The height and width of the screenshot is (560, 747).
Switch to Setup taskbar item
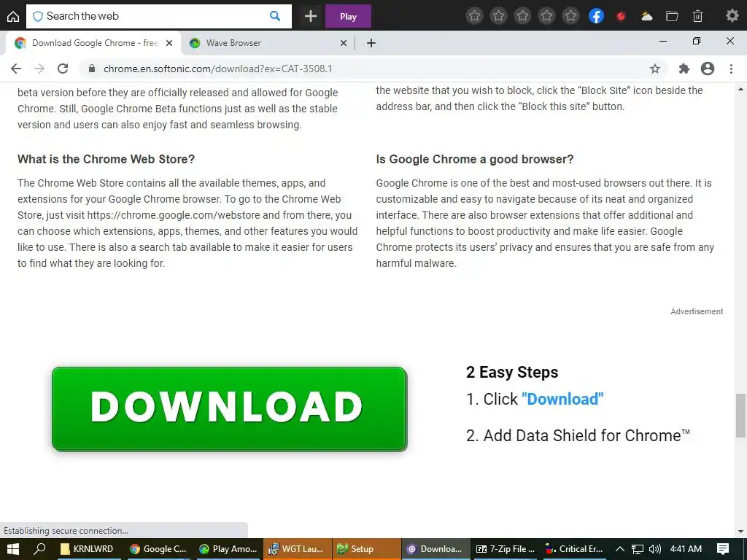[x=366, y=549]
